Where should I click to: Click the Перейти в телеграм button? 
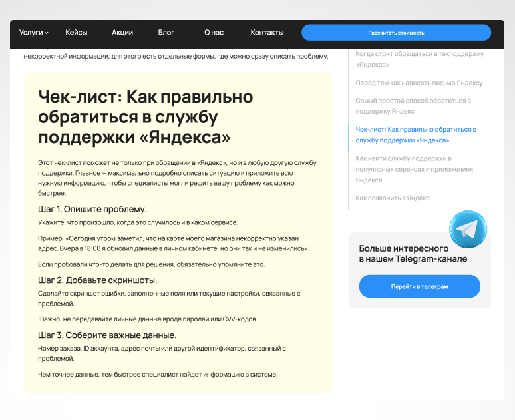tap(419, 286)
